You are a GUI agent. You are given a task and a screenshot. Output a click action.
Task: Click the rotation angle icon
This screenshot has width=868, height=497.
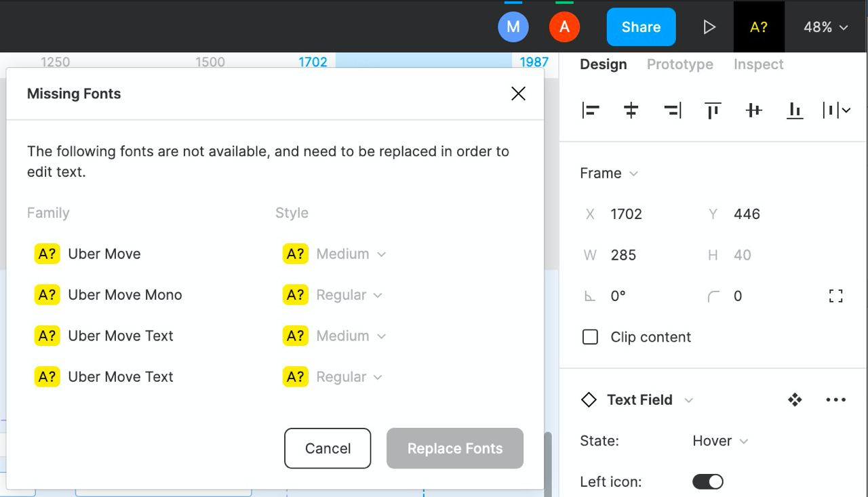(590, 296)
